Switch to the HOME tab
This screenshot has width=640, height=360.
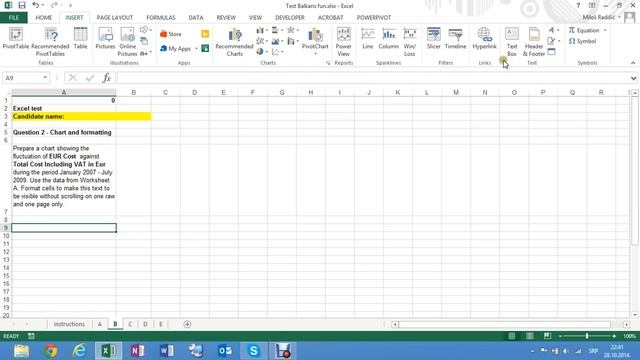coord(44,18)
